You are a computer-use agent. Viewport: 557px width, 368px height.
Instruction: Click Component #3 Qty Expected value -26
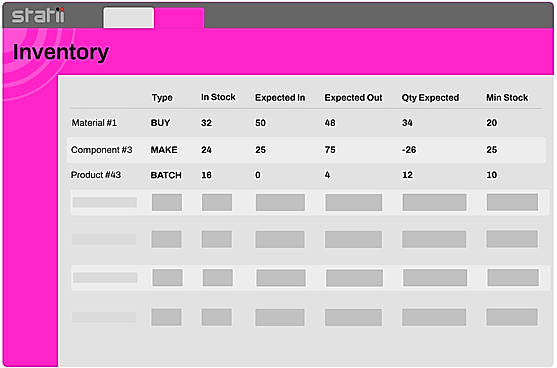click(x=409, y=150)
